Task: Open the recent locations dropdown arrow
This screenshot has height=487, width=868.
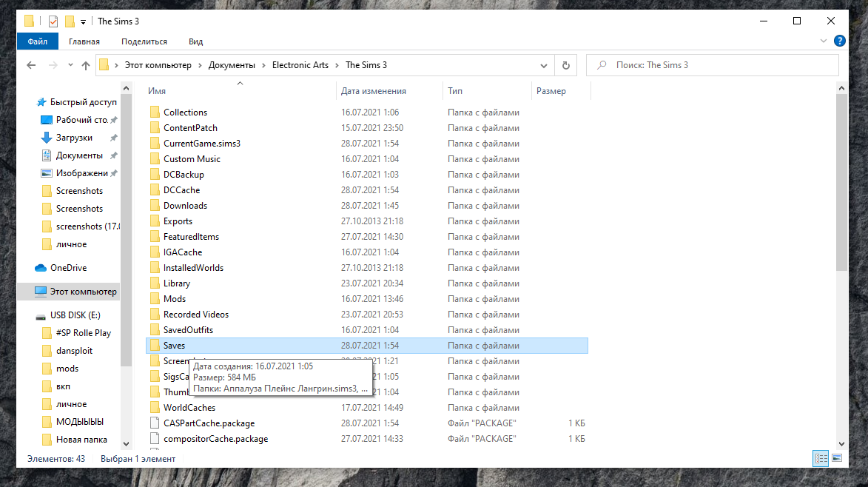Action: [x=70, y=65]
